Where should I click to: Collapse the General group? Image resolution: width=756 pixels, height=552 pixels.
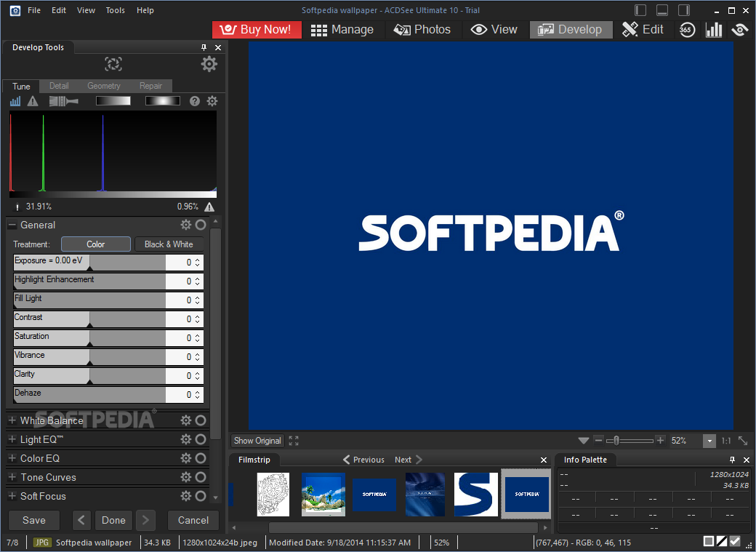[12, 225]
